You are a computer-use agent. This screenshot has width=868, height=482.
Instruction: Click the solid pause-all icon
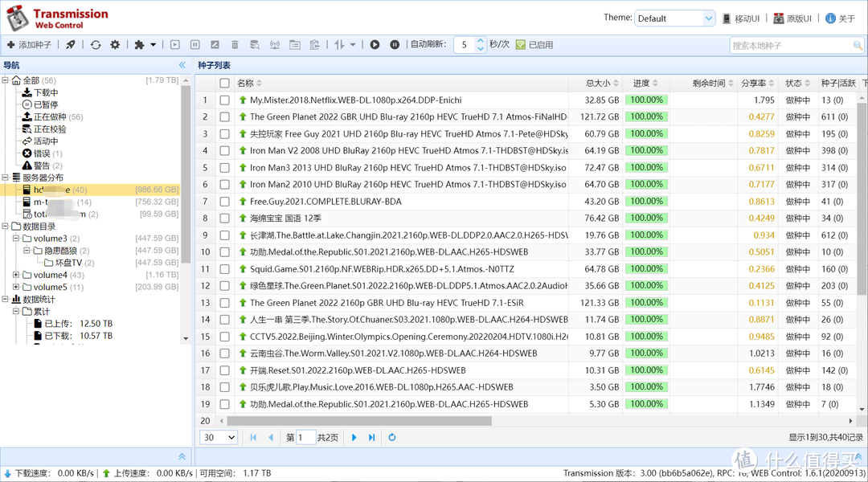pos(395,45)
